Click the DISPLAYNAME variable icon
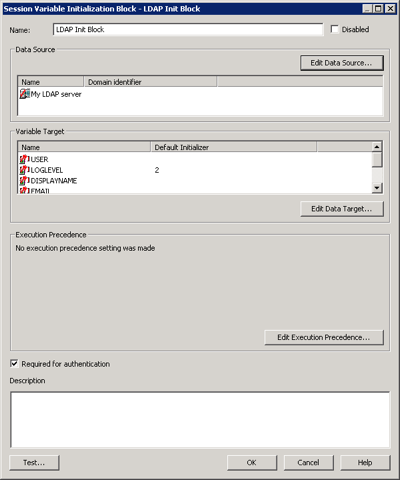Screen dimensions: 400x480 (x=24, y=181)
